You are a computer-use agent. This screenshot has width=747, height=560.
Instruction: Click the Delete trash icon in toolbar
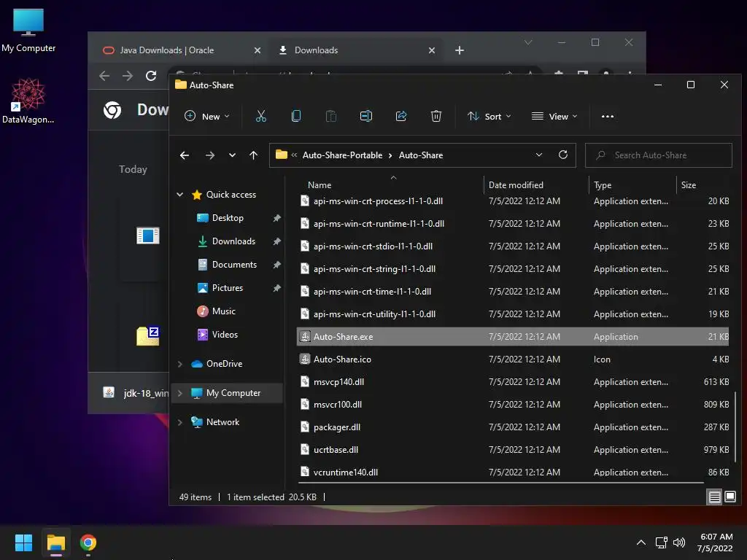coord(436,116)
